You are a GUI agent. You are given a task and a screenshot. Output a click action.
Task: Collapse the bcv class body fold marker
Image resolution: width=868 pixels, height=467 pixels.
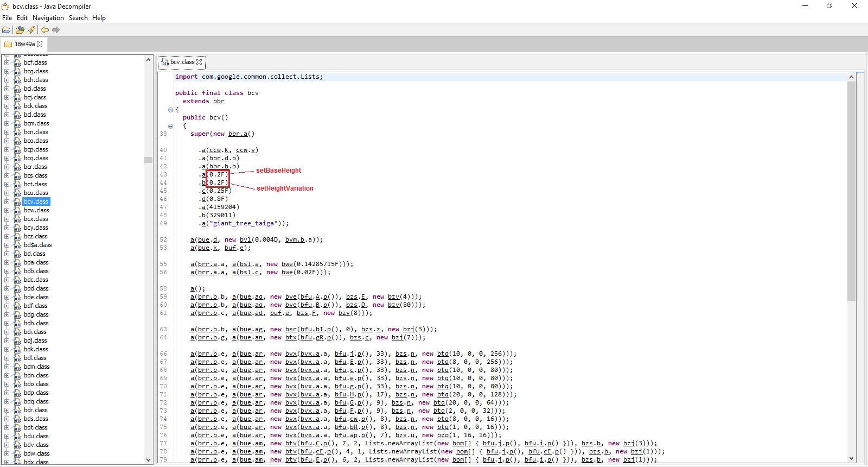point(170,110)
